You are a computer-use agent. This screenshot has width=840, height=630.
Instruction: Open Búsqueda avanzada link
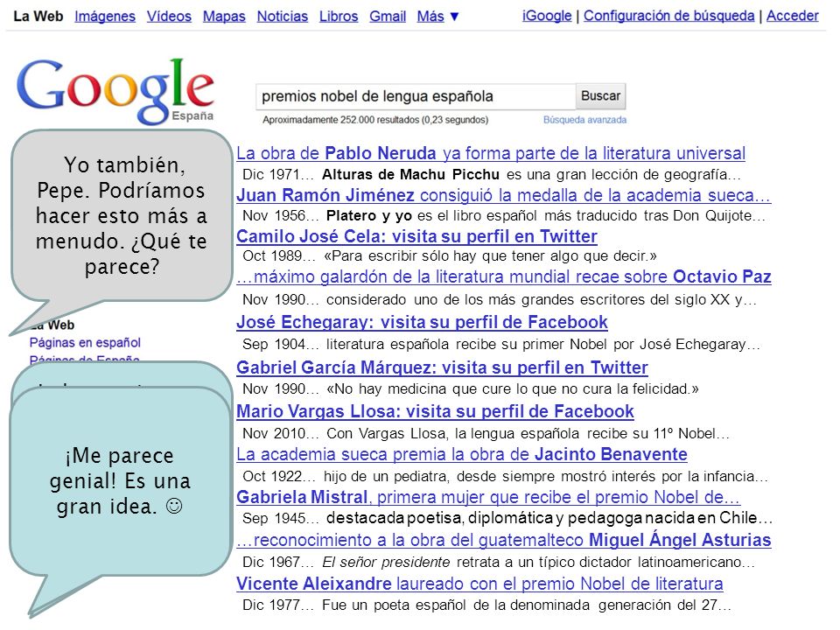tap(585, 120)
